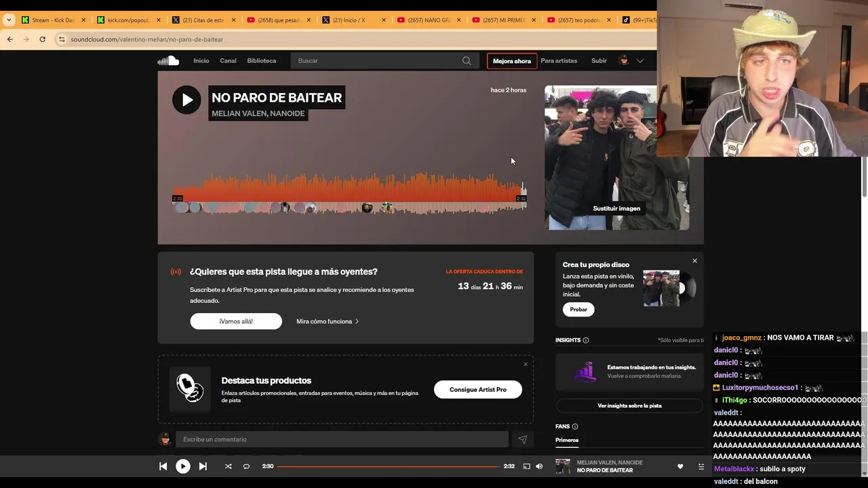868x488 pixels.
Task: Click play button in bottom player bar
Action: point(183,466)
